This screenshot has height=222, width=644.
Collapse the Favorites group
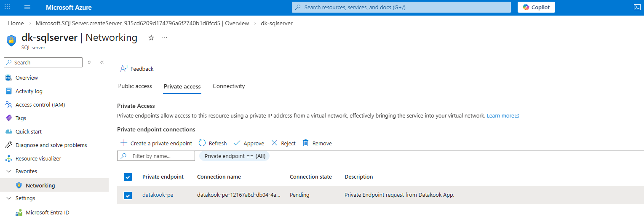point(8,171)
